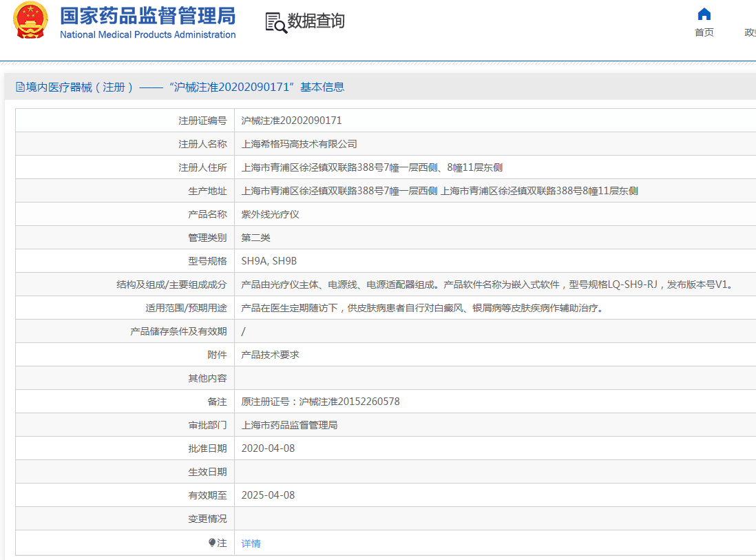Click approving department 上海市药品监督管理局

pos(289,425)
